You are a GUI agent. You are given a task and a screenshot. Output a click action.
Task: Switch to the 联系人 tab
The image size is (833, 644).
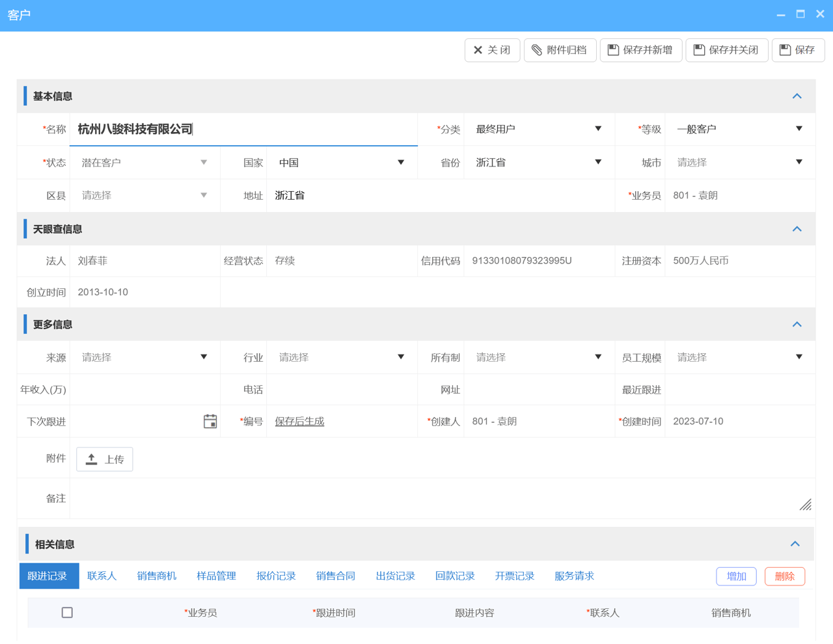(102, 576)
